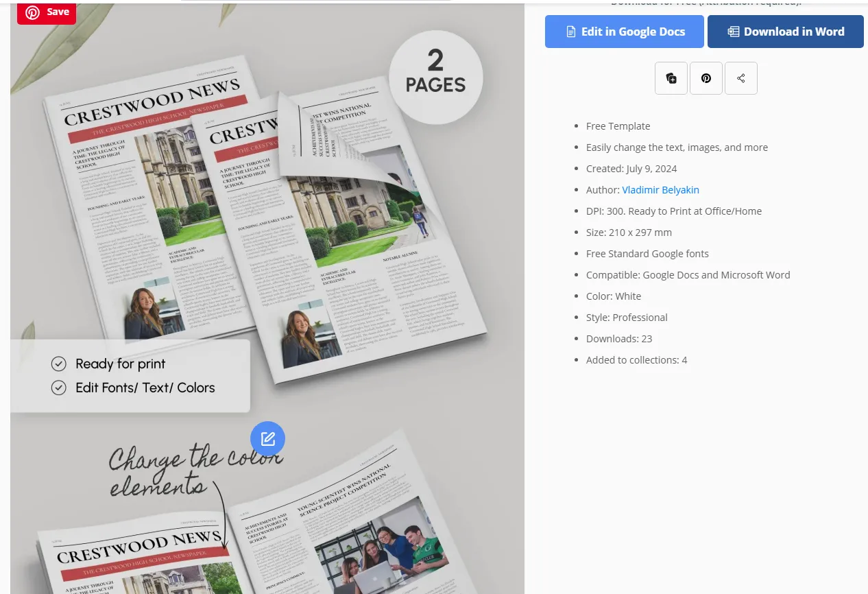
Task: Click "Created: July 9, 2024" text
Action: tap(631, 169)
